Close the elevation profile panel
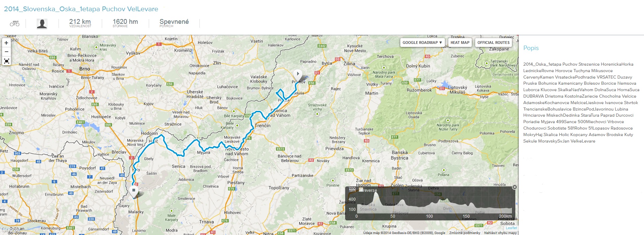 [x=514, y=187]
